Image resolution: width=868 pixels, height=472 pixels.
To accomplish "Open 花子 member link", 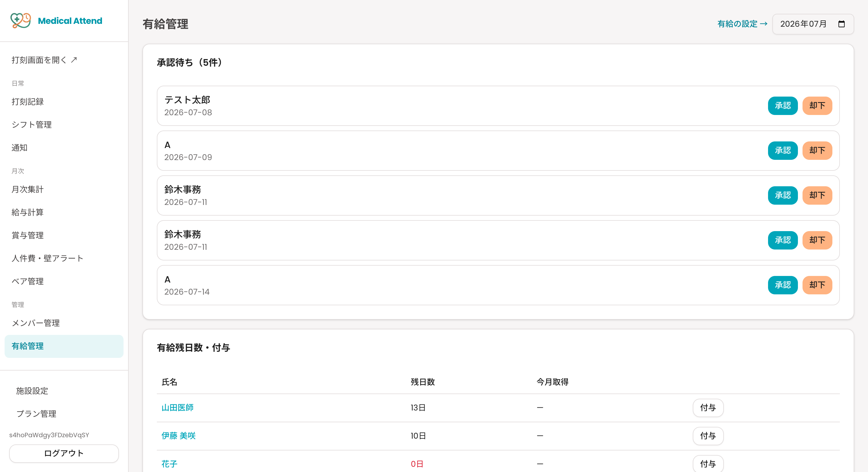I will click(x=169, y=464).
